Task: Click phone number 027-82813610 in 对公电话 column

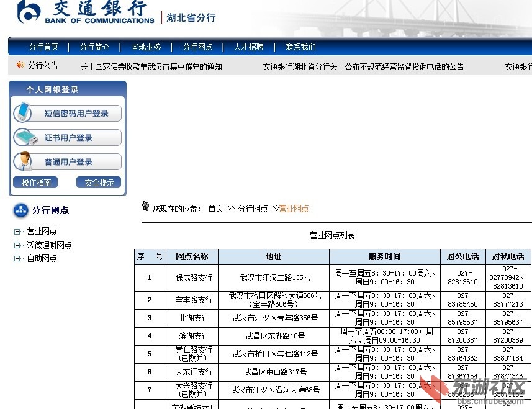Action: coord(463,278)
